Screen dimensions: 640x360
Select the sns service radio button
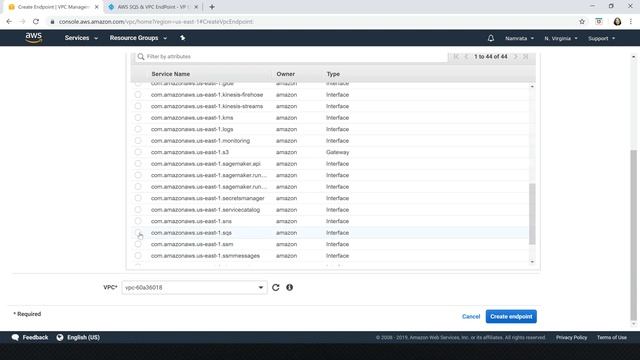click(138, 221)
